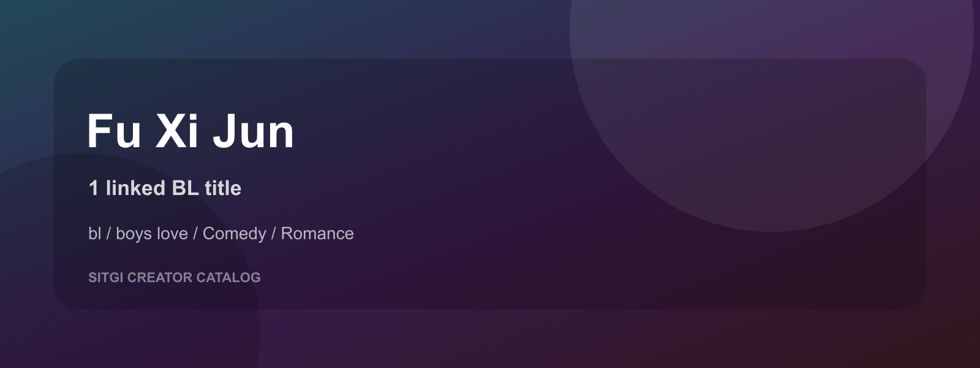Image resolution: width=980 pixels, height=368 pixels.
Task: Click the SITGI CREATOR CATALOG label
Action: [175, 277]
